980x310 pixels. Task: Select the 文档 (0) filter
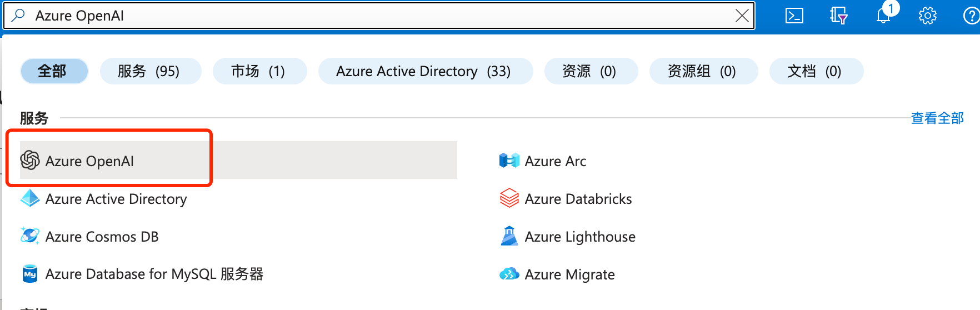point(816,71)
